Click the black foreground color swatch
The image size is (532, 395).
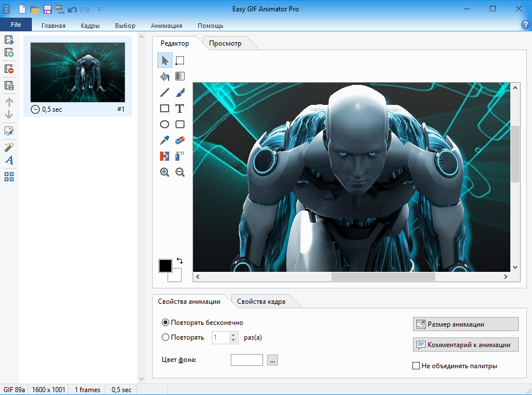(x=165, y=266)
